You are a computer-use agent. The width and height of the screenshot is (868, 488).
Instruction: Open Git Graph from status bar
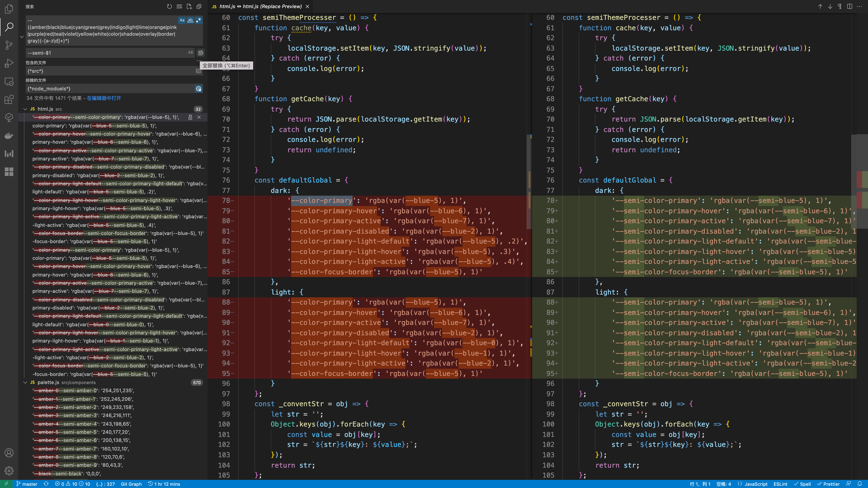[x=131, y=484]
